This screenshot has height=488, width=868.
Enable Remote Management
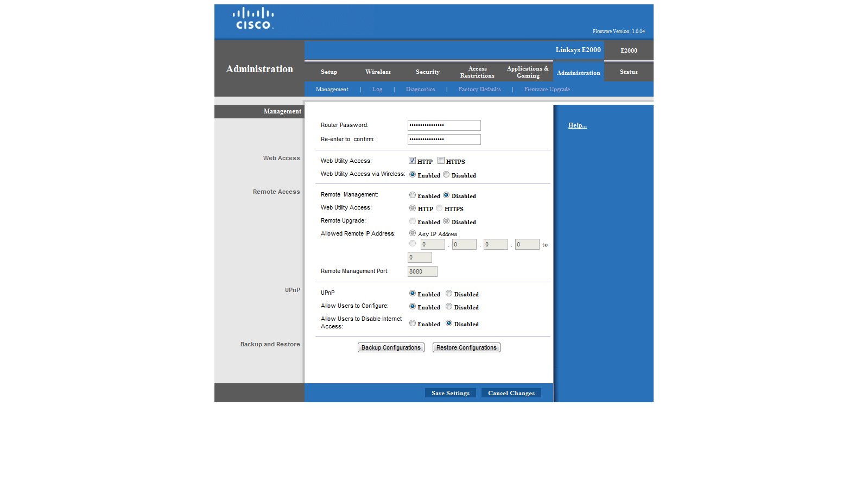click(413, 195)
